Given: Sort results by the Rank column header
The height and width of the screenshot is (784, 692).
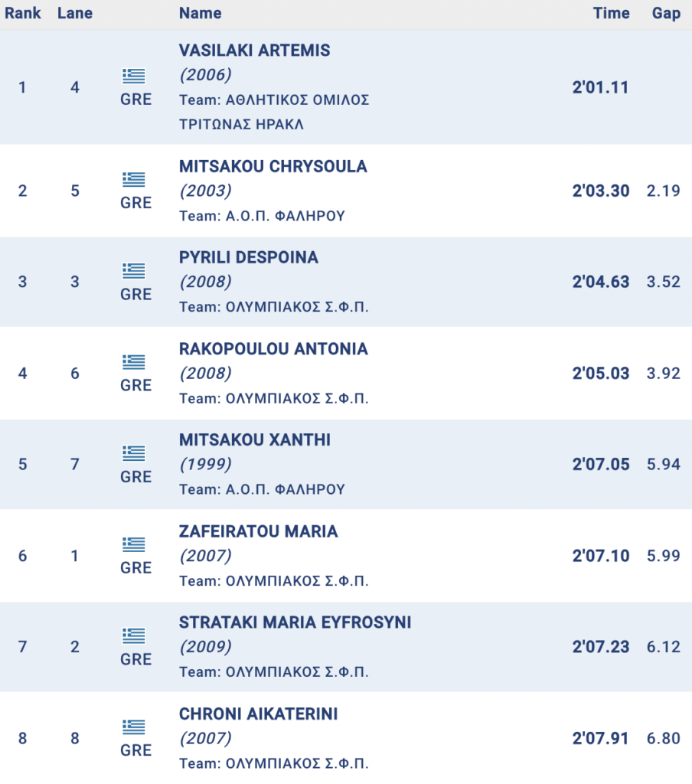Looking at the screenshot, I should click(23, 14).
